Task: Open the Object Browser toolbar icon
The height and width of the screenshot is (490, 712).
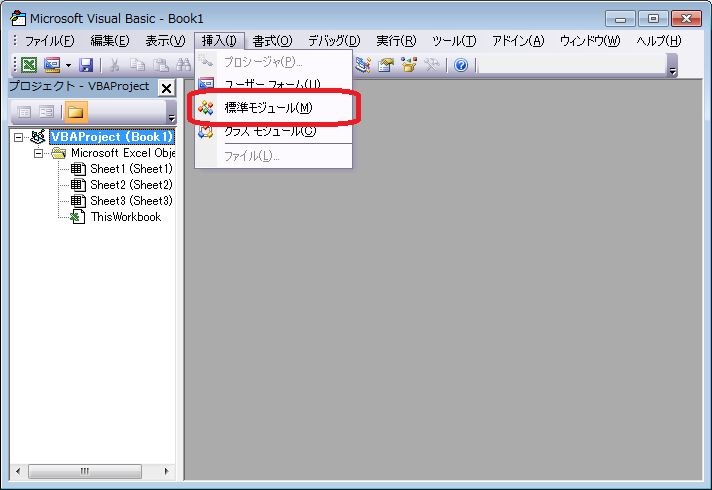Action: (409, 65)
